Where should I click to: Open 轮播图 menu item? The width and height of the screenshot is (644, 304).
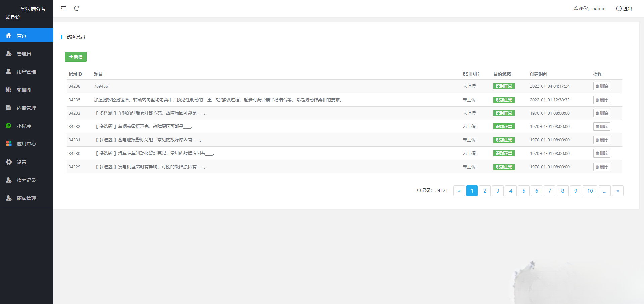pyautogui.click(x=26, y=89)
